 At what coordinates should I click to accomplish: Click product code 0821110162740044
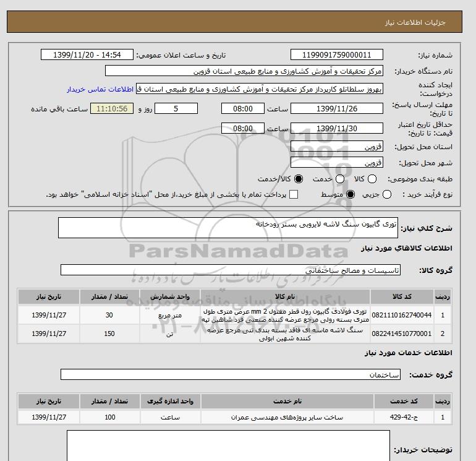pyautogui.click(x=402, y=315)
